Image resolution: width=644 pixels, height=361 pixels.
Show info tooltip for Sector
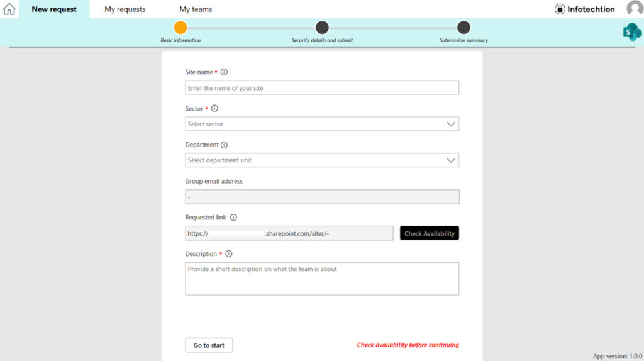(x=214, y=108)
